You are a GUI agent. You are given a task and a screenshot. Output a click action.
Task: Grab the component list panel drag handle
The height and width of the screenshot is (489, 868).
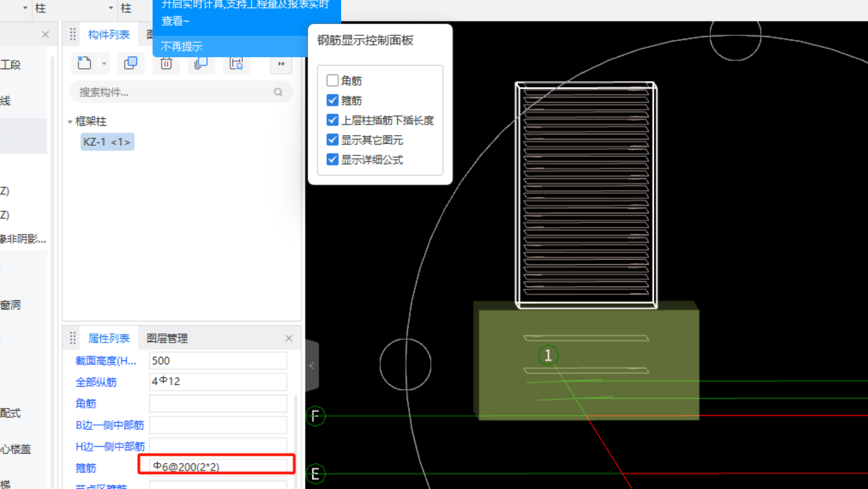tap(73, 35)
